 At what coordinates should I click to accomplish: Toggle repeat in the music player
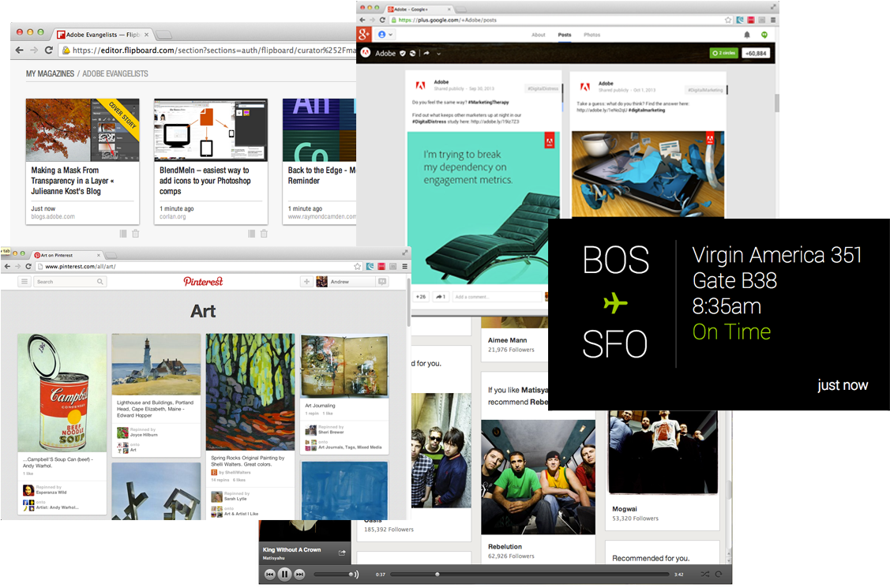pyautogui.click(x=719, y=575)
